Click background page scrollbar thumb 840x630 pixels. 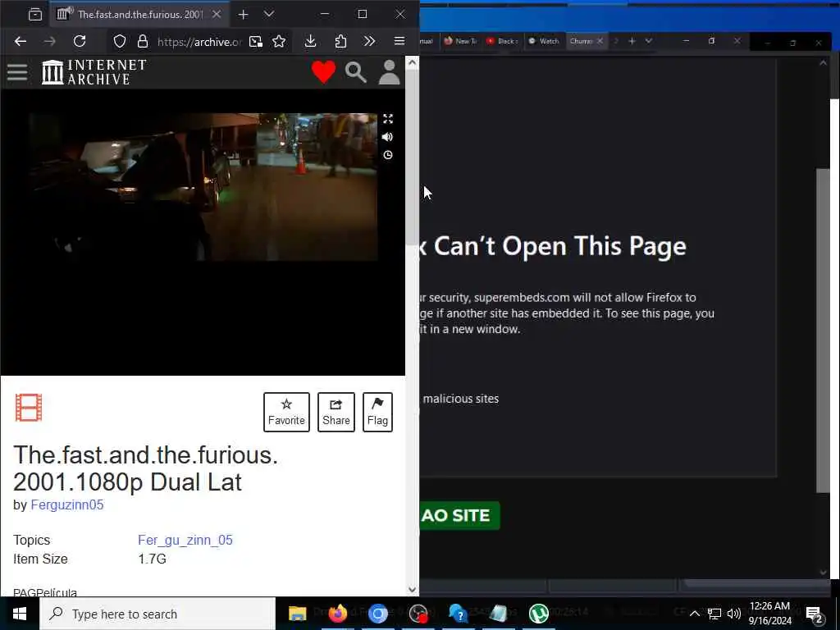point(823,331)
